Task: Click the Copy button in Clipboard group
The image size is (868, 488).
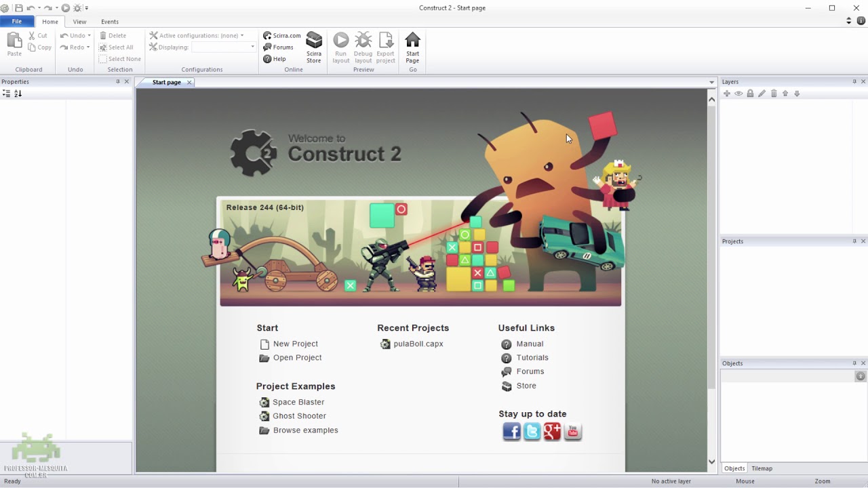Action: 40,47
